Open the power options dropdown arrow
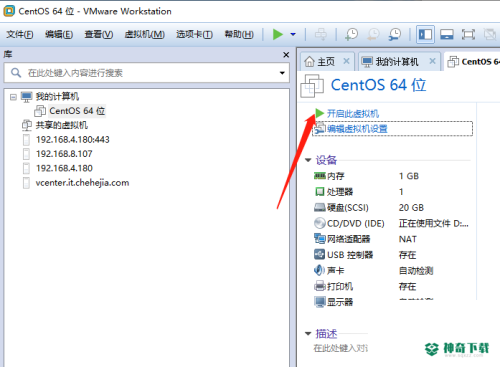The image size is (500, 367). pyautogui.click(x=293, y=34)
